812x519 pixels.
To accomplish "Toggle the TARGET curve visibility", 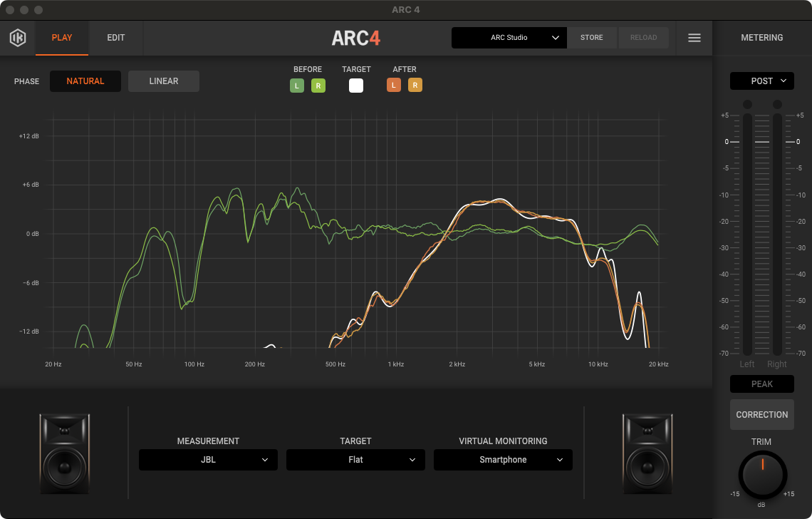I will (356, 86).
